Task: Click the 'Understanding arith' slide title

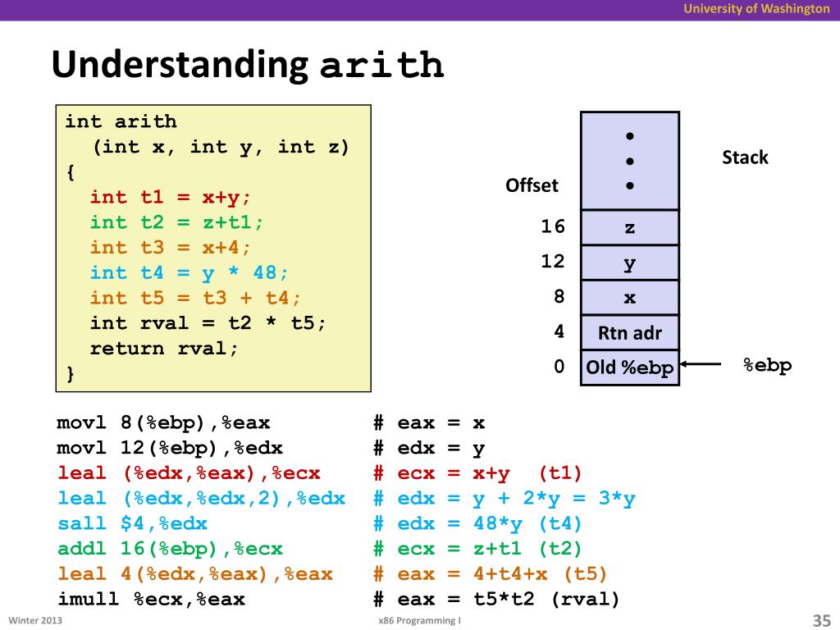Action: click(x=248, y=64)
